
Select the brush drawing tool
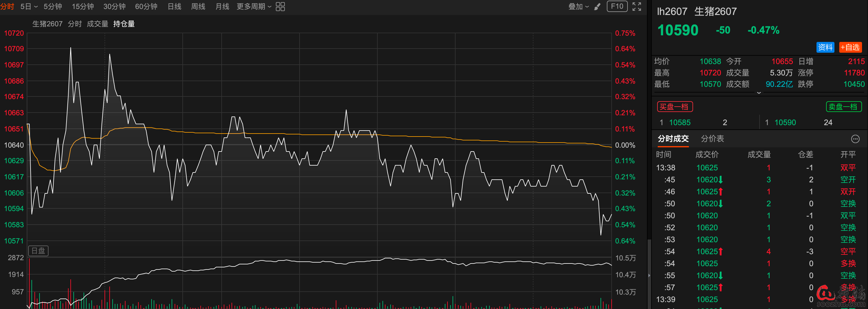(x=597, y=7)
